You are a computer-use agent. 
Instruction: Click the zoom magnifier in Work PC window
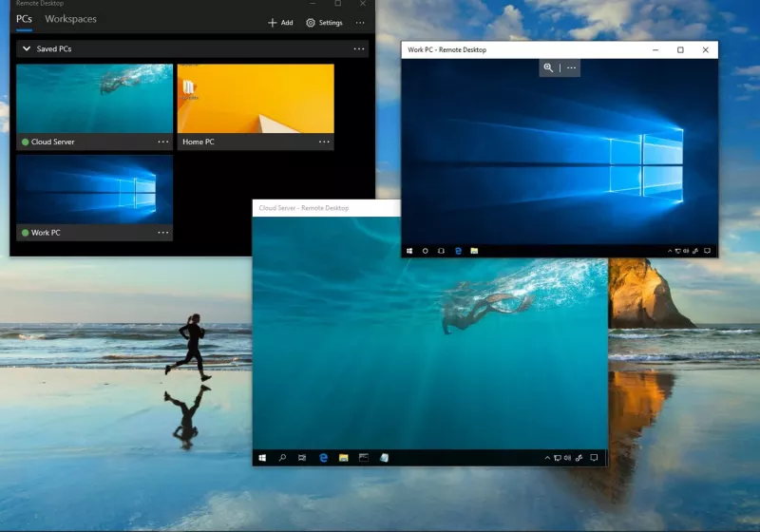pyautogui.click(x=548, y=67)
